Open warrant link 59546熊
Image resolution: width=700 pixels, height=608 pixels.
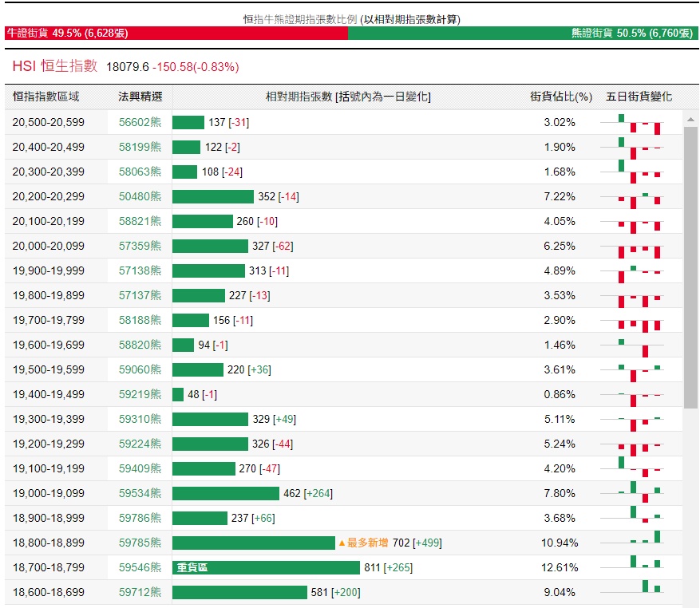pos(140,567)
